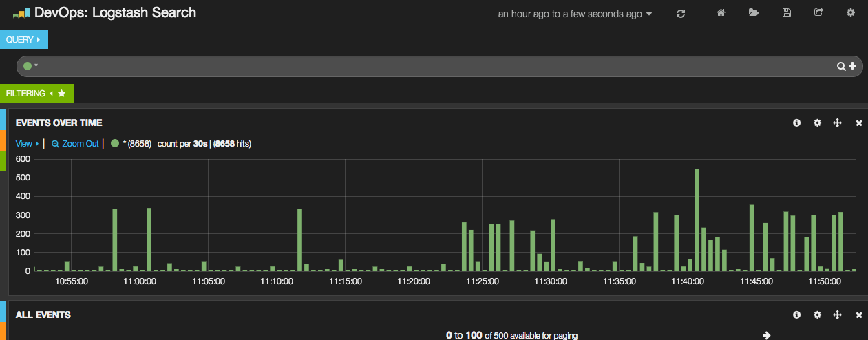Click the count per 30s text
The image size is (868, 340).
[183, 144]
